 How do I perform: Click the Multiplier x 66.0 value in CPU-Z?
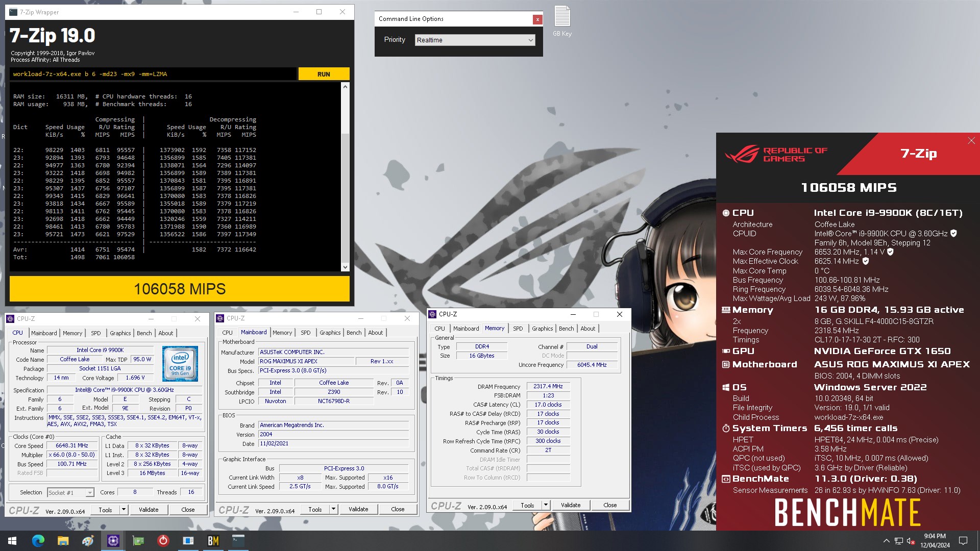[72, 455]
